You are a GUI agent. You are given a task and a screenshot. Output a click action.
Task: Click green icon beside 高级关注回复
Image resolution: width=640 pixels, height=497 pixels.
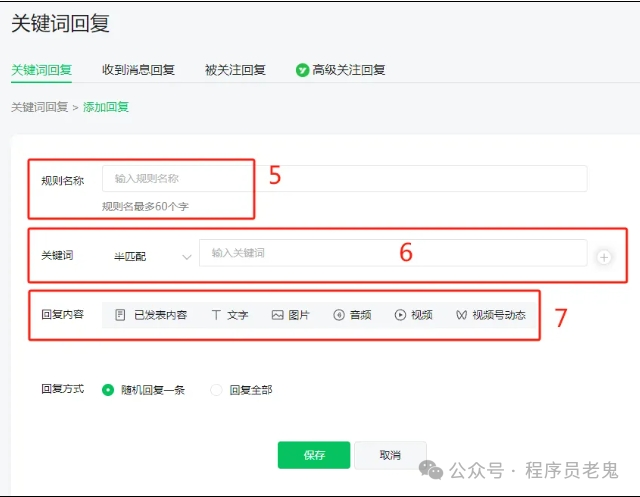[302, 71]
